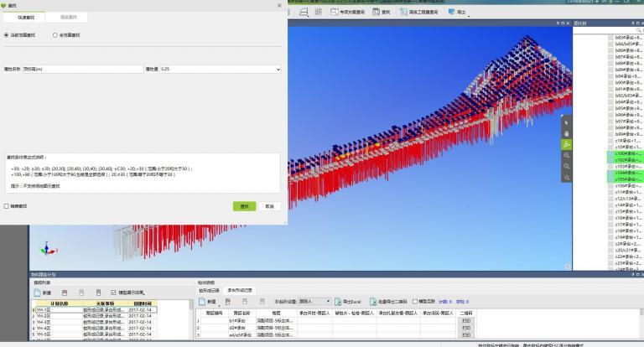This screenshot has width=644, height=347.
Task: Expand the 初始列设置 combo box
Action: click(314, 301)
